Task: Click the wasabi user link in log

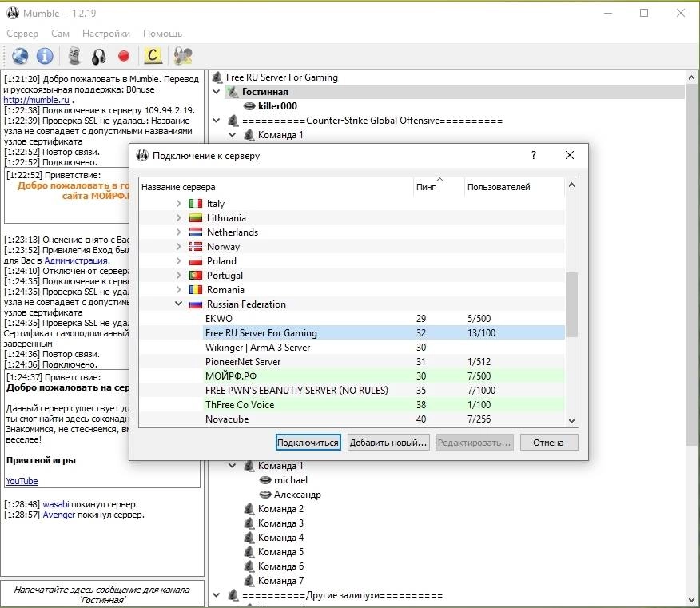Action: point(56,504)
